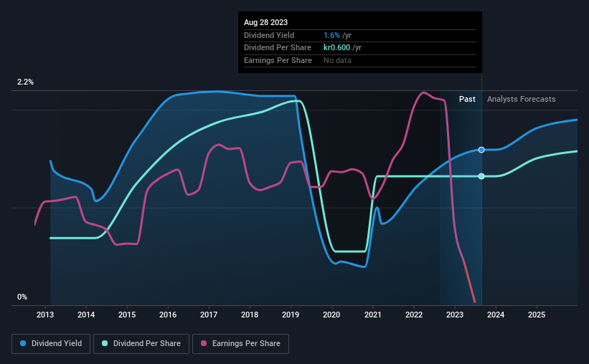Click the 'Analysts Forecasts' label
Image resolution: width=589 pixels, height=364 pixels.
coord(521,99)
